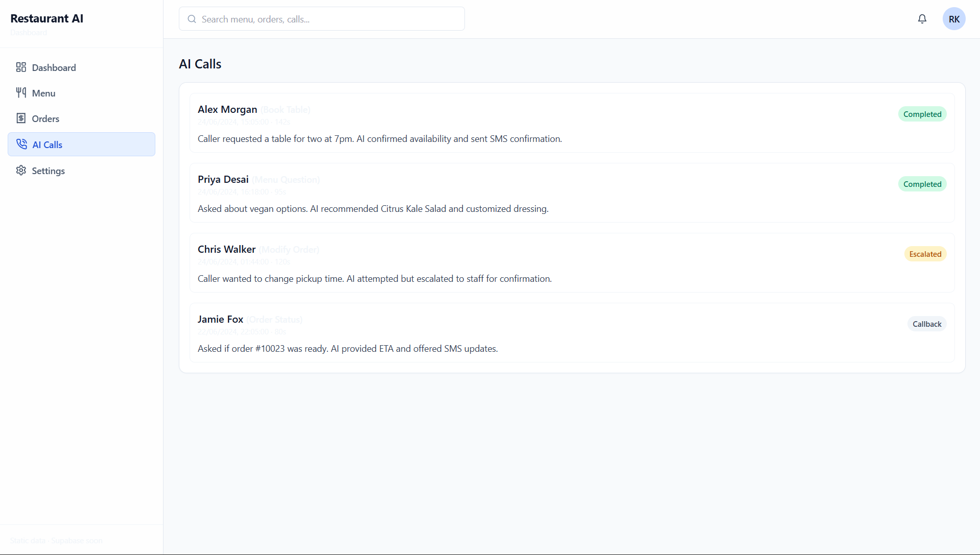Click Priya Desai's Completed status badge
This screenshot has width=980, height=555.
[922, 184]
